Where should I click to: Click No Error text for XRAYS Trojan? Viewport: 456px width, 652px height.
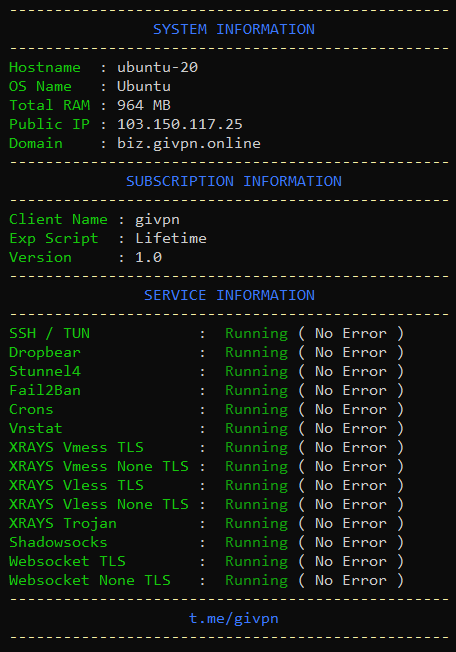pos(351,524)
